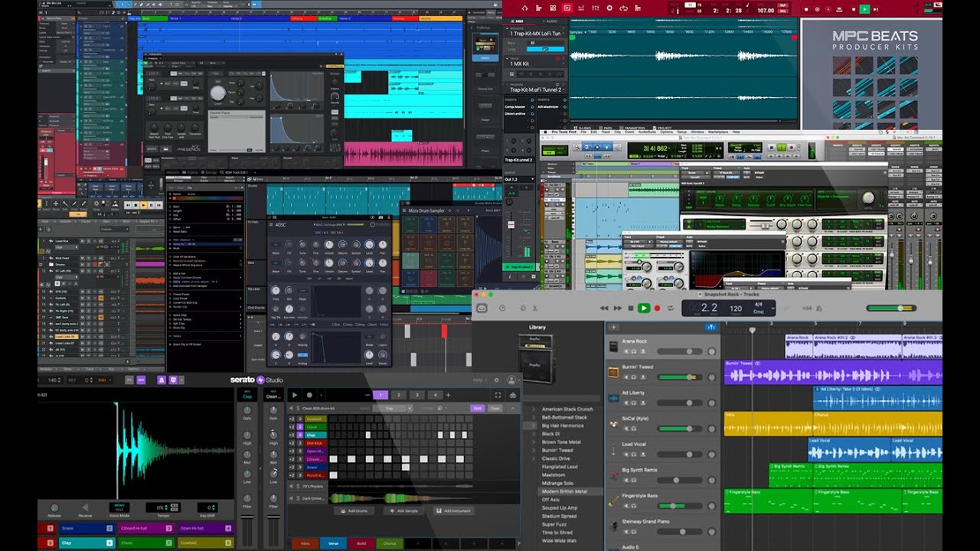Click the Serato Studio robot icon
The width and height of the screenshot is (980, 551).
coord(512,395)
